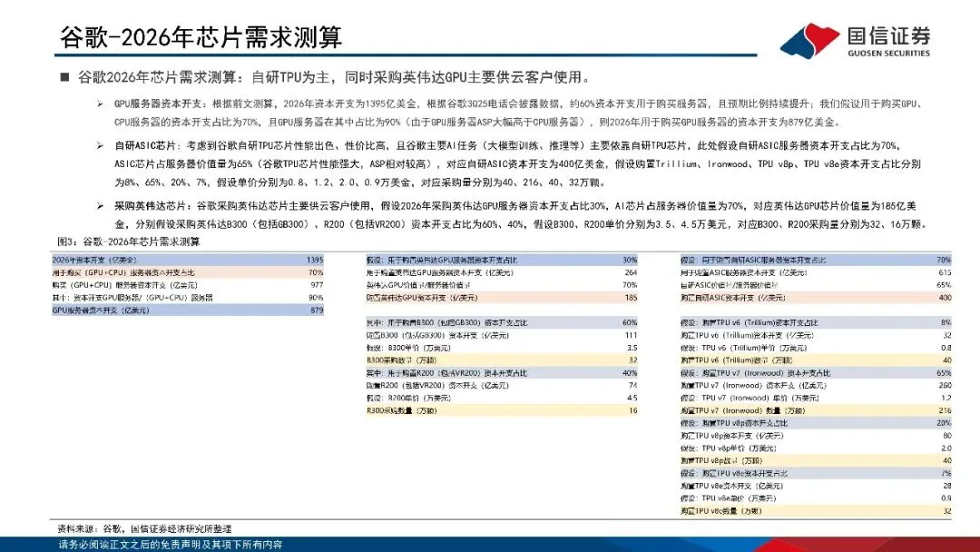Select the value 28 for TPU v8e capex
The width and height of the screenshot is (980, 552).
(946, 486)
